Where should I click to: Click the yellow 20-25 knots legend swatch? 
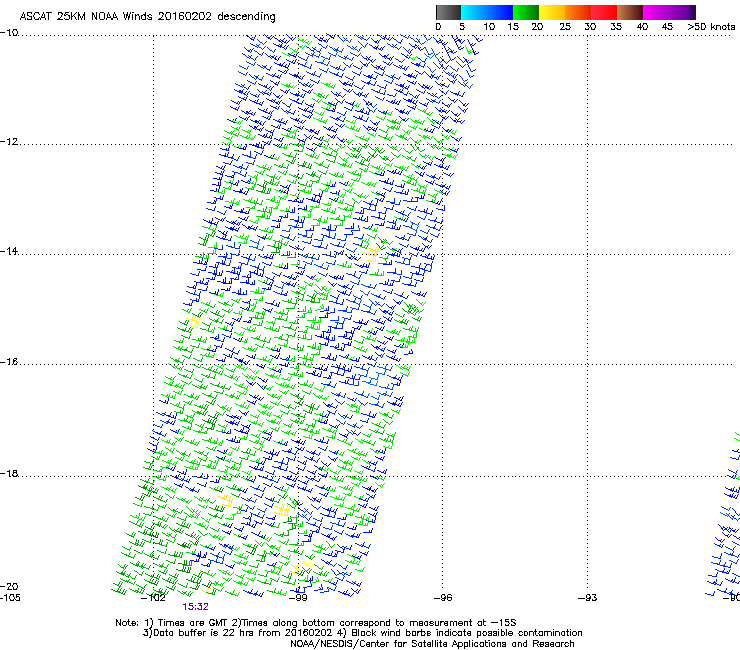coord(552,12)
